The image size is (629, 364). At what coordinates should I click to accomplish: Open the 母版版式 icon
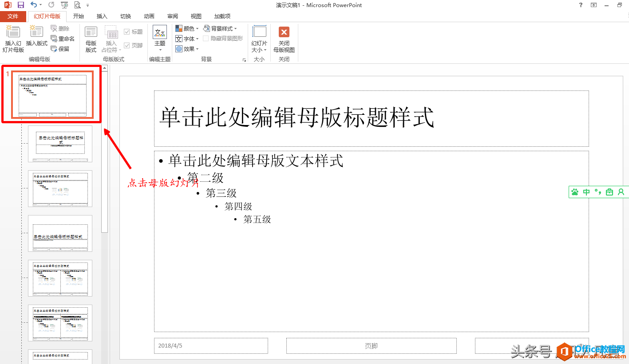coord(91,38)
